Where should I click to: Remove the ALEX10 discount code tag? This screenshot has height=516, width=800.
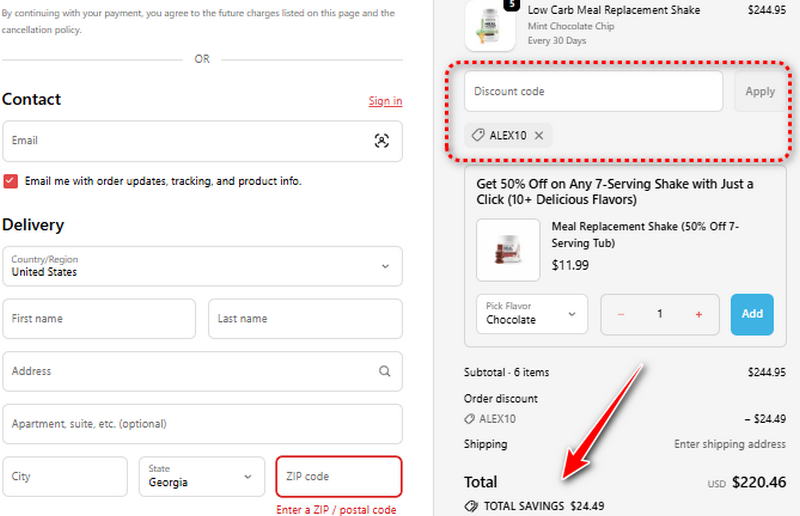coord(539,135)
